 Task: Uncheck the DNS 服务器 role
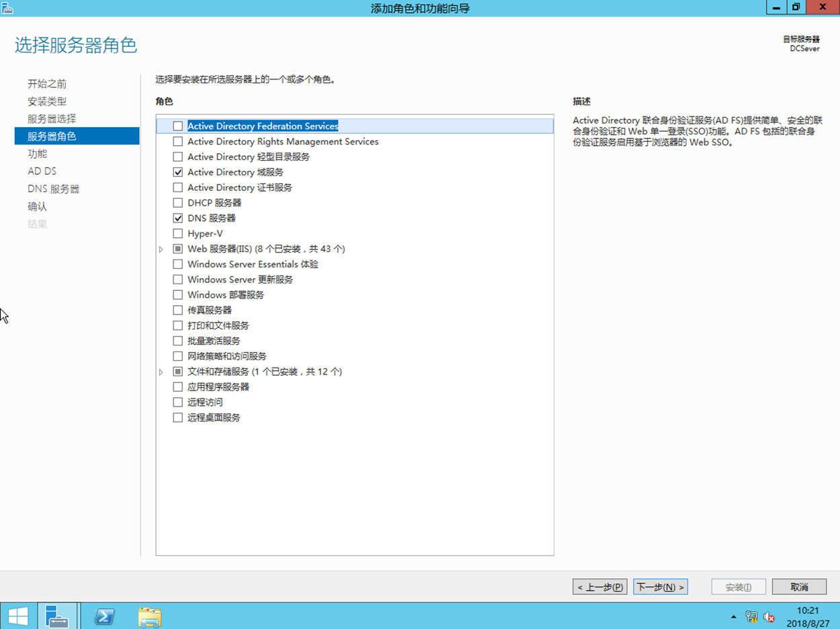coord(178,218)
